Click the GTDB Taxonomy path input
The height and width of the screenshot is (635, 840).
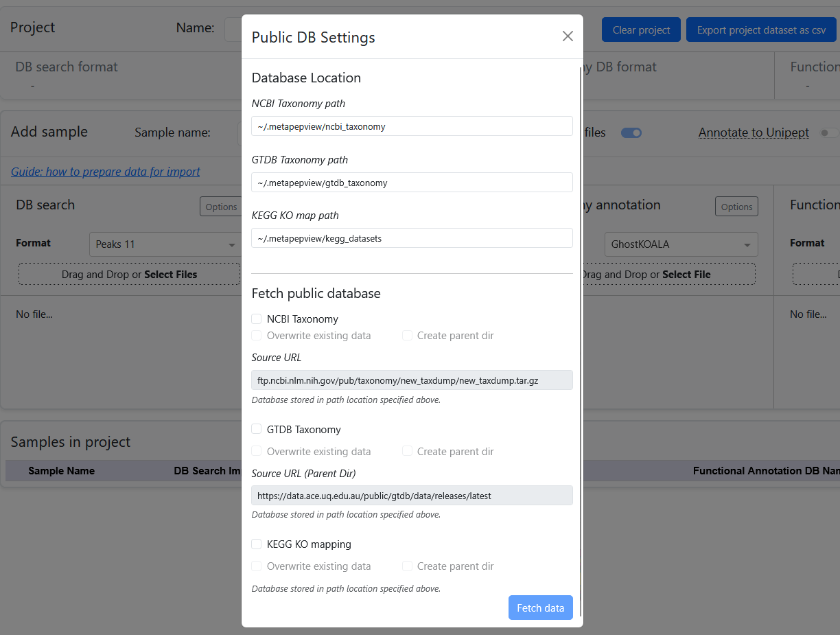(x=412, y=183)
